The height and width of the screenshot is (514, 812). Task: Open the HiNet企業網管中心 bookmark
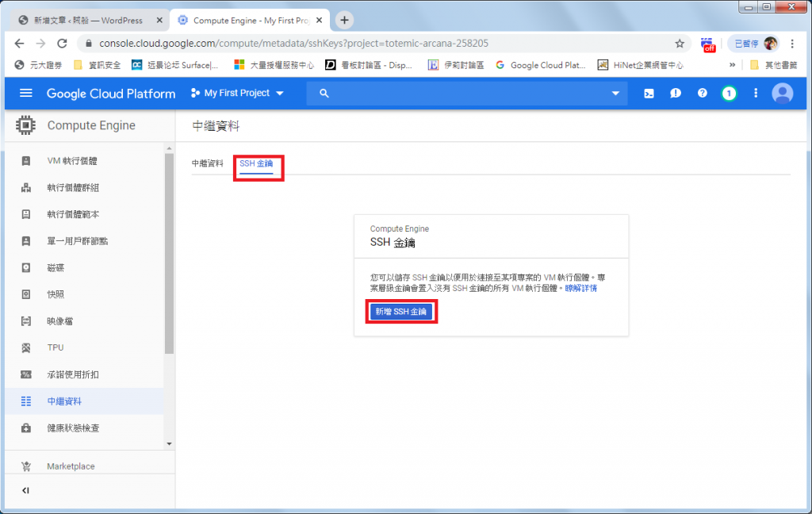[x=641, y=65]
